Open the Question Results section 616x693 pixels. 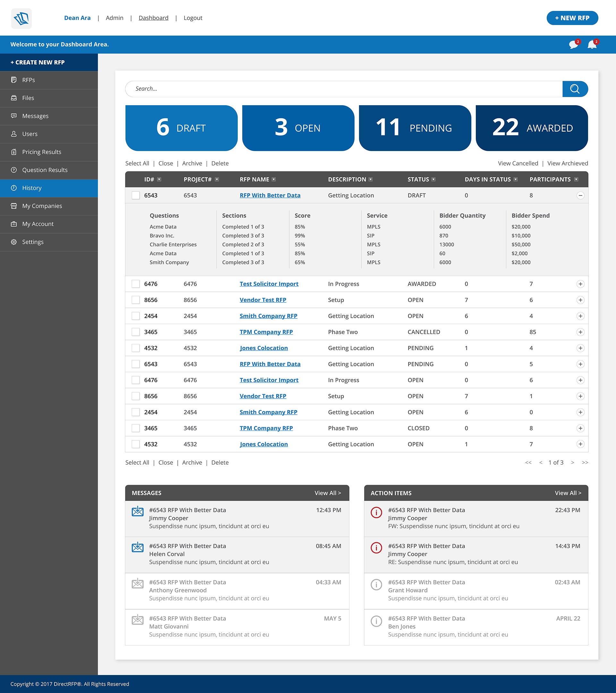45,170
